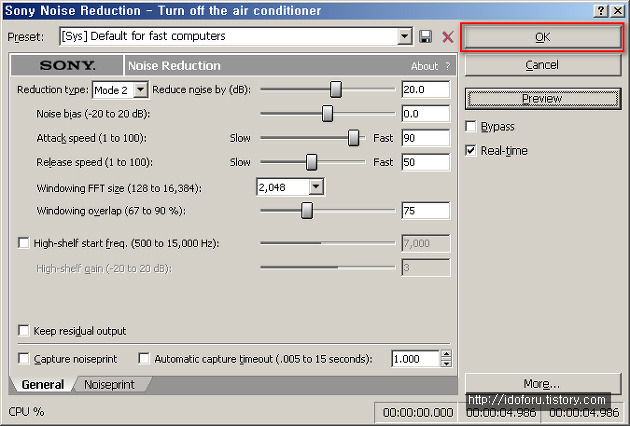Click the Noise bias 0.0 field
Screen dimensions: 630x426
(x=425, y=114)
